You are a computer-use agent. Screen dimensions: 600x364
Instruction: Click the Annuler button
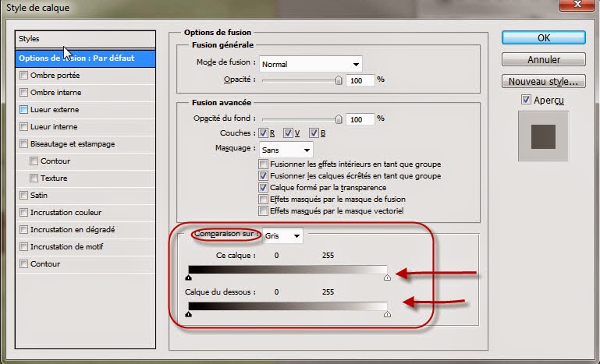pyautogui.click(x=543, y=60)
